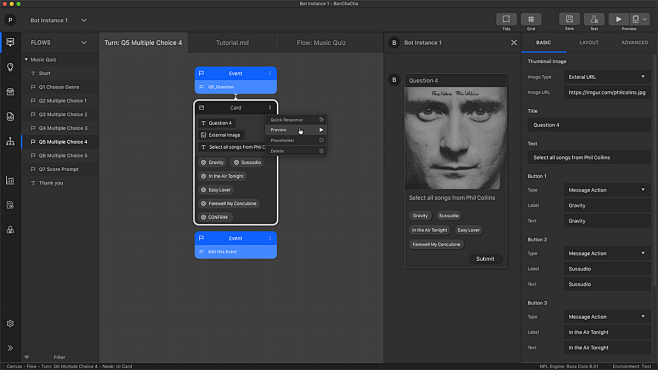658x370 pixels.
Task: Open the top Event node options menu
Action: coord(270,73)
